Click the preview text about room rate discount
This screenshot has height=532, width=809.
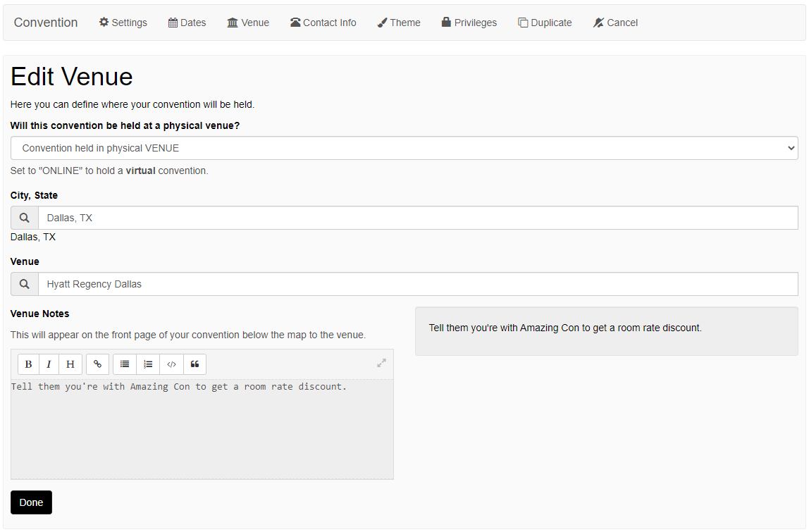[x=565, y=328]
